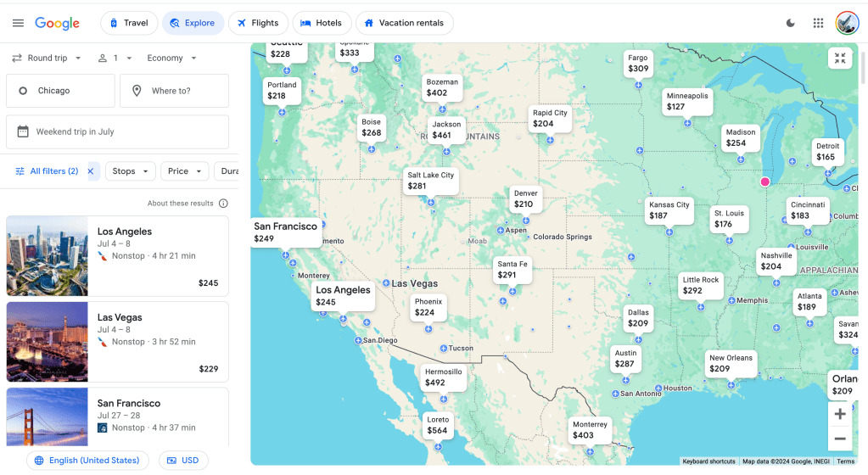Change language via English (United States) button
Viewport: 868px width, 475px height.
[x=87, y=461]
